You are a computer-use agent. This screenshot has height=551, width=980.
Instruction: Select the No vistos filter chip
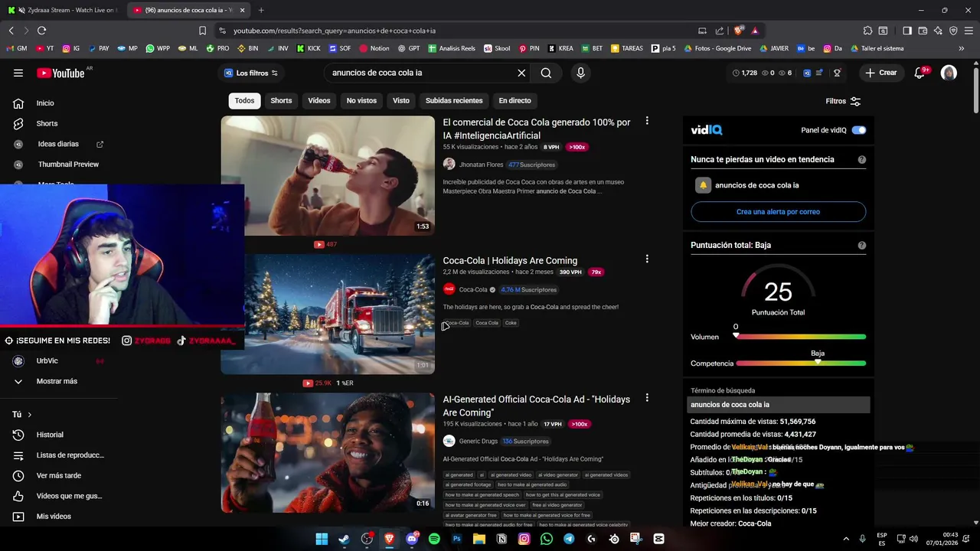point(361,100)
